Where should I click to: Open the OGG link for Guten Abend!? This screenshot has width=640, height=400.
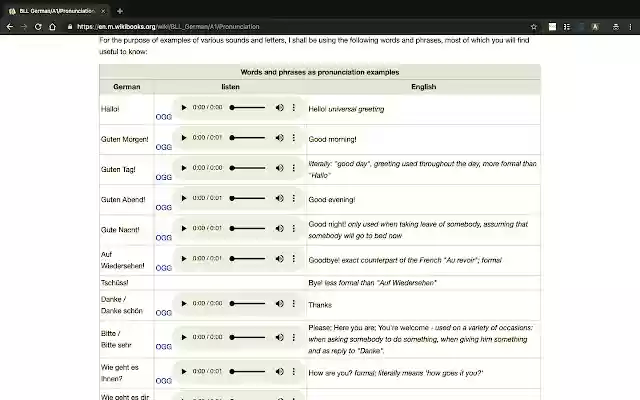[x=164, y=208]
